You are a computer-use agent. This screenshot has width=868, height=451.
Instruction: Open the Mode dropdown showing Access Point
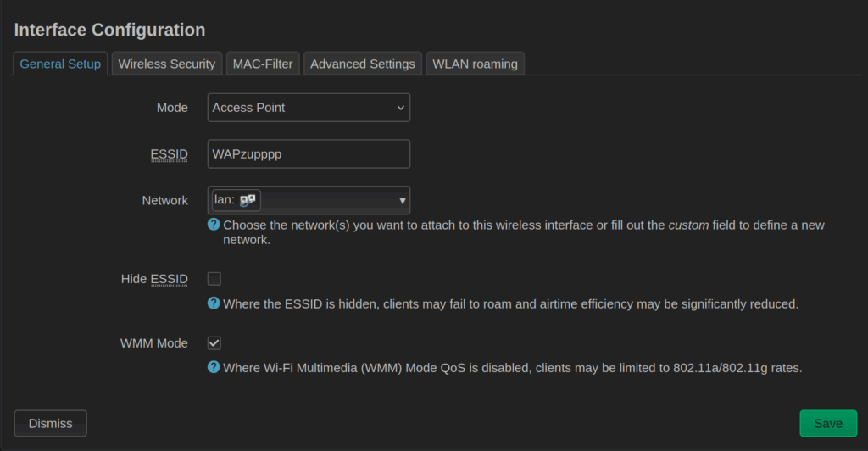309,108
